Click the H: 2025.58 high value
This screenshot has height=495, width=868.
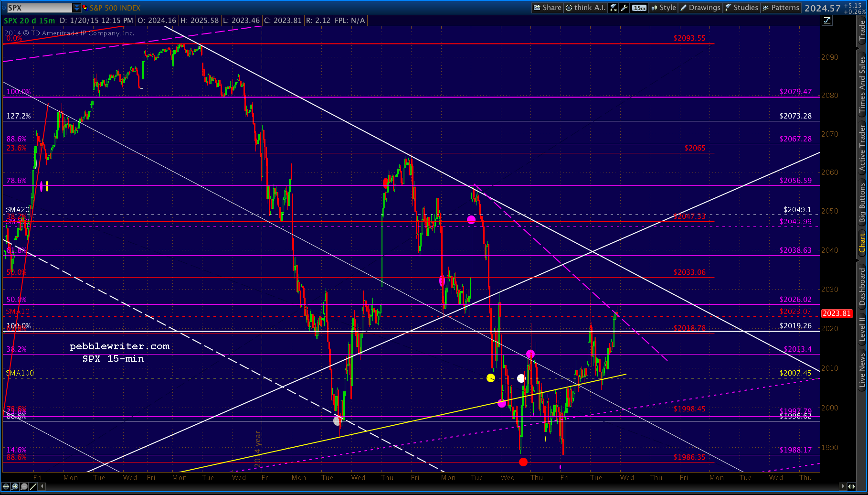coord(199,21)
